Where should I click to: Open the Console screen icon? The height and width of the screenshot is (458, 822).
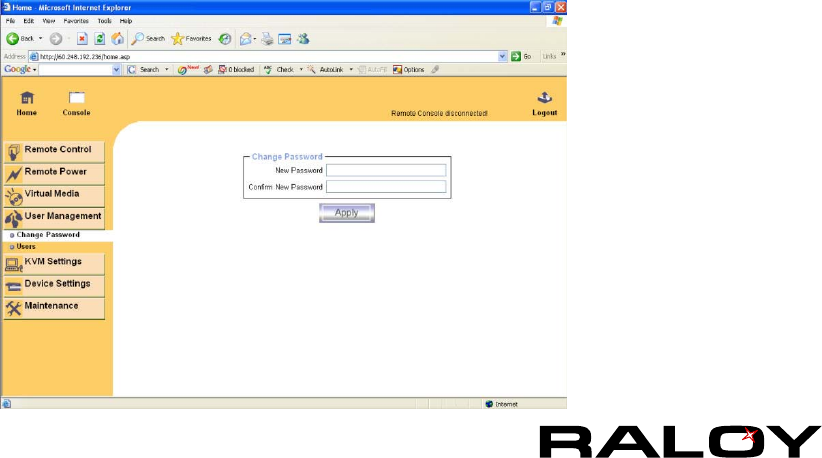point(77,97)
